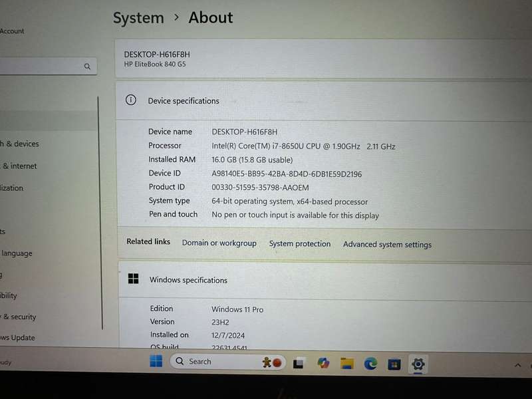Viewport: 532px width, 399px height.
Task: Click the Device specifications info icon
Action: [x=131, y=100]
